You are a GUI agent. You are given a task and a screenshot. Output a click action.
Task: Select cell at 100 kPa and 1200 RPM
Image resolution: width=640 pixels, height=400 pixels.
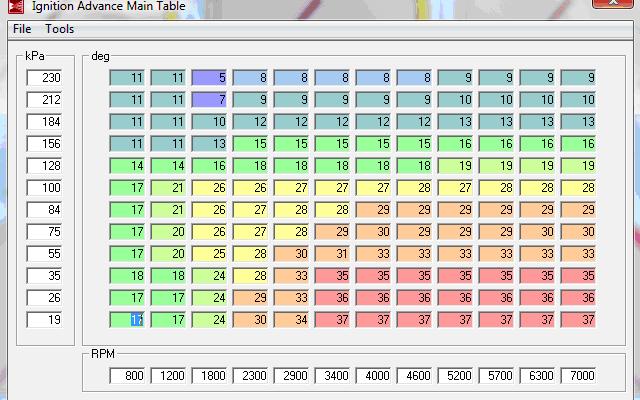(x=168, y=188)
